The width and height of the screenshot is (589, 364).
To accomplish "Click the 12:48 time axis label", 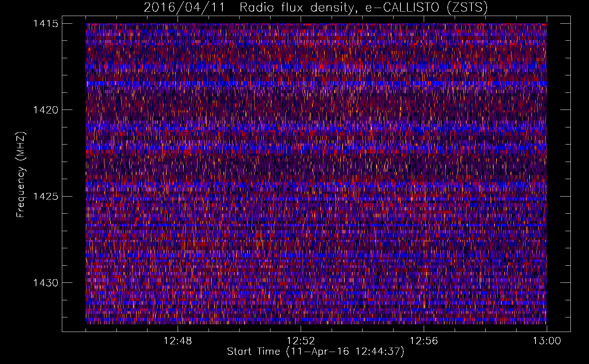I will click(x=178, y=341).
